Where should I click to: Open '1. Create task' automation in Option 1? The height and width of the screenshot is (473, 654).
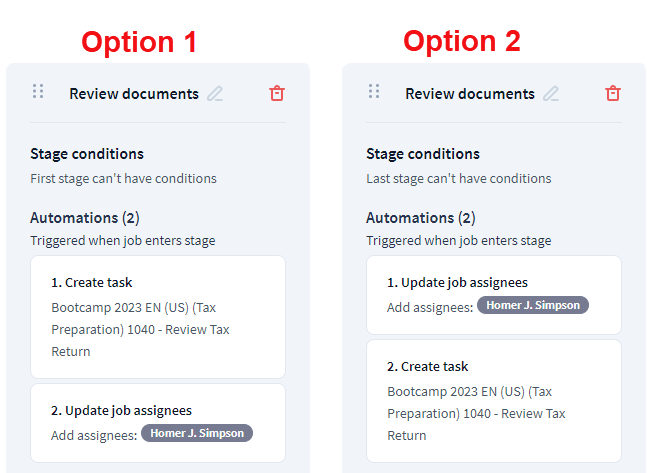click(x=158, y=316)
